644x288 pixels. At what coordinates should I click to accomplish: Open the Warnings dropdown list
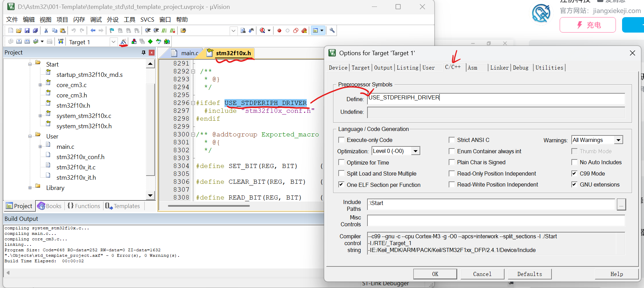[618, 140]
